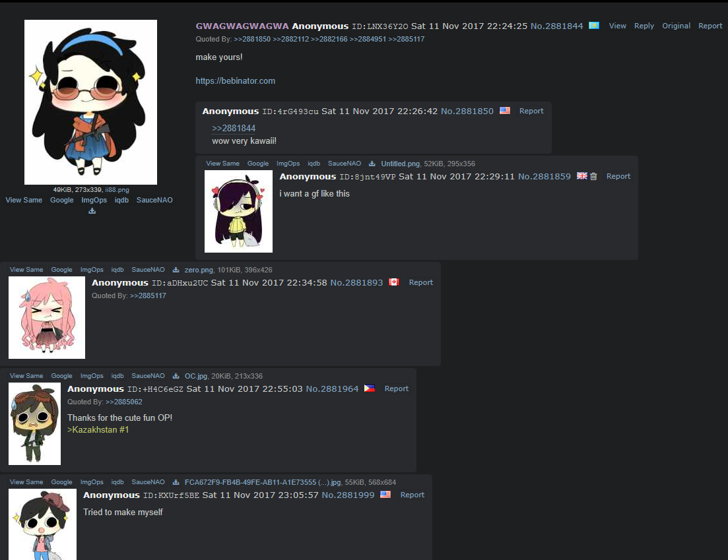728x560 pixels.
Task: Open the Original link in the OP header
Action: (x=676, y=26)
